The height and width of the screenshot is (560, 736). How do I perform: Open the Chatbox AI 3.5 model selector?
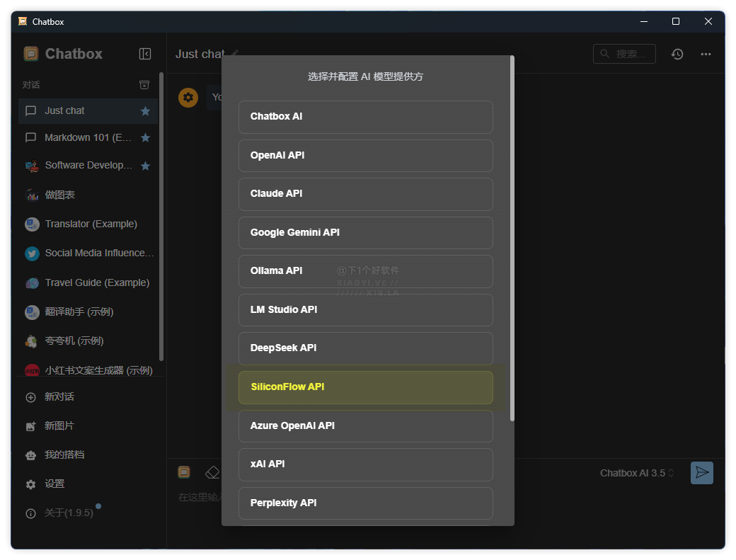point(636,473)
